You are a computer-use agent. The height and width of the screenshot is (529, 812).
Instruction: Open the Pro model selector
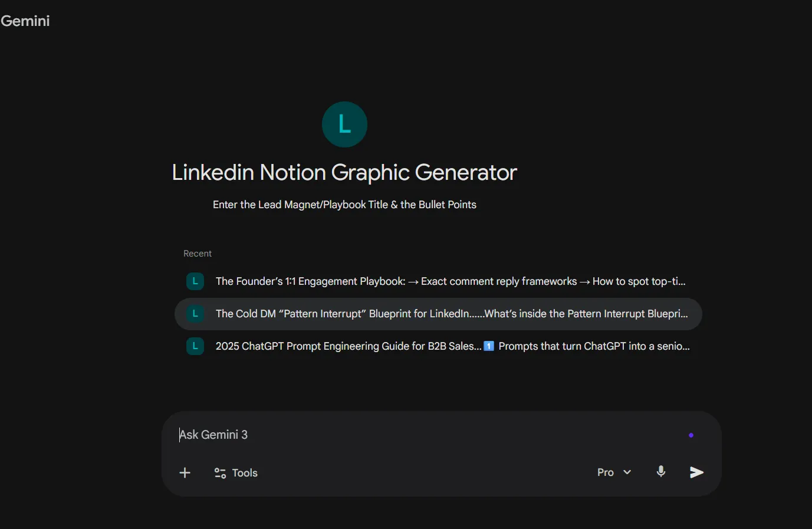[x=606, y=472]
